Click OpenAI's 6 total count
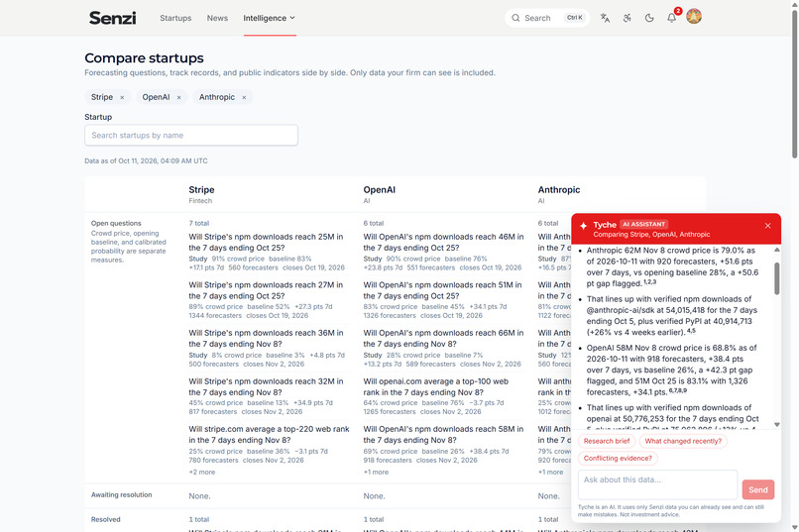Image resolution: width=799 pixels, height=532 pixels. click(x=374, y=223)
